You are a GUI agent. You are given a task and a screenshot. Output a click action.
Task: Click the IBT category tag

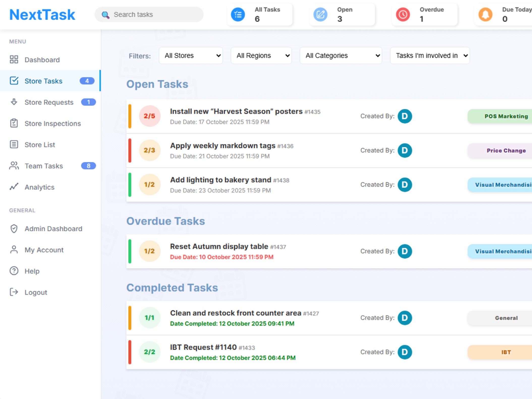point(500,352)
